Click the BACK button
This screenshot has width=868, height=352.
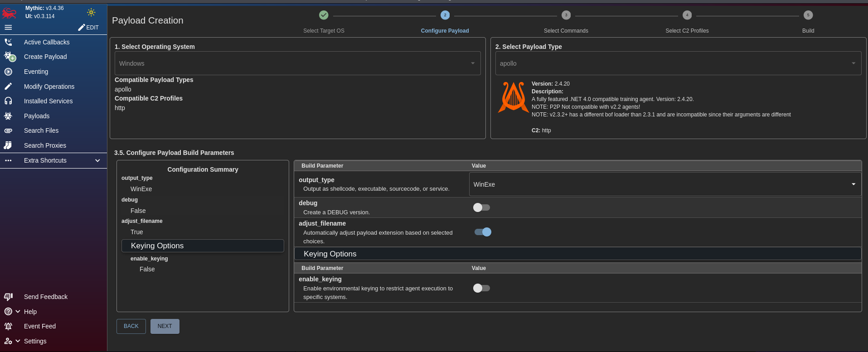coord(131,326)
